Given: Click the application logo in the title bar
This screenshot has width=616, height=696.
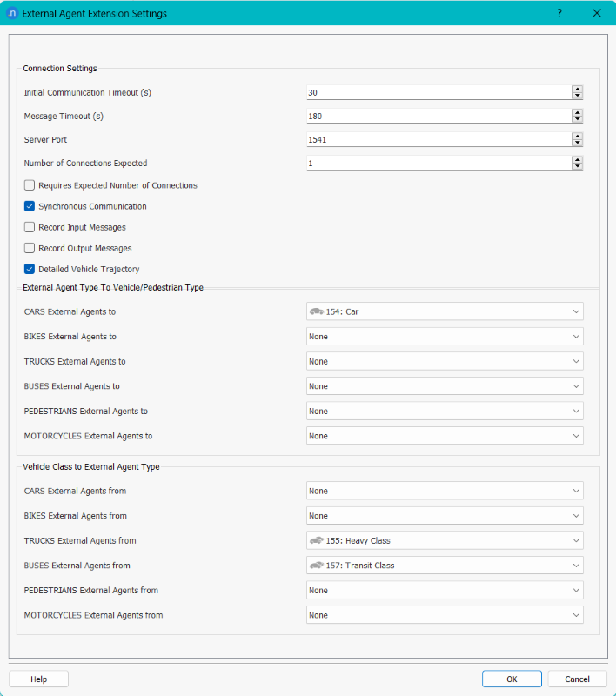Looking at the screenshot, I should click(11, 13).
